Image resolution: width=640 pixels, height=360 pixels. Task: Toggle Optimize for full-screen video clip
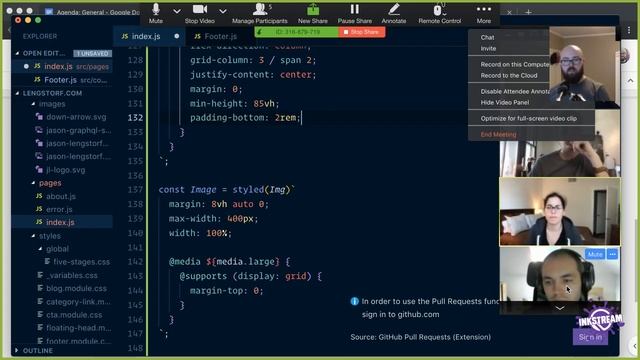coord(529,118)
